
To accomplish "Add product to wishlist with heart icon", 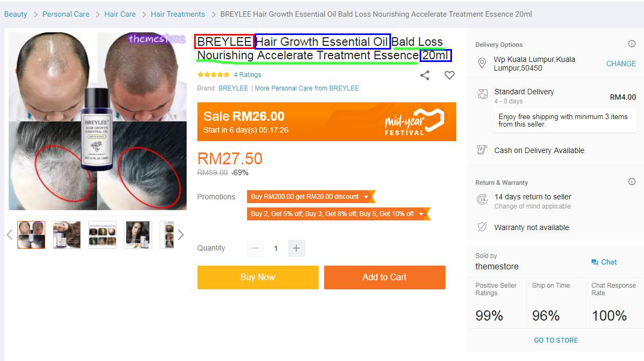I will coord(450,75).
